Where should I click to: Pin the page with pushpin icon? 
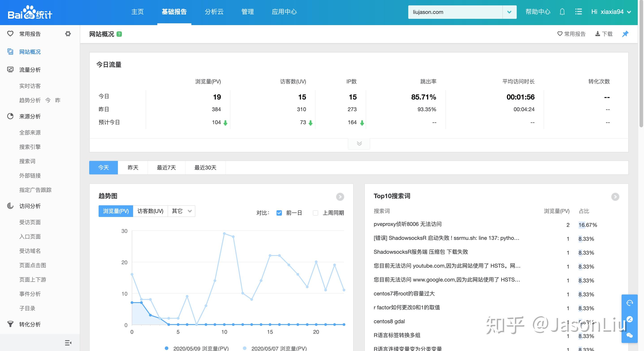pyautogui.click(x=625, y=34)
